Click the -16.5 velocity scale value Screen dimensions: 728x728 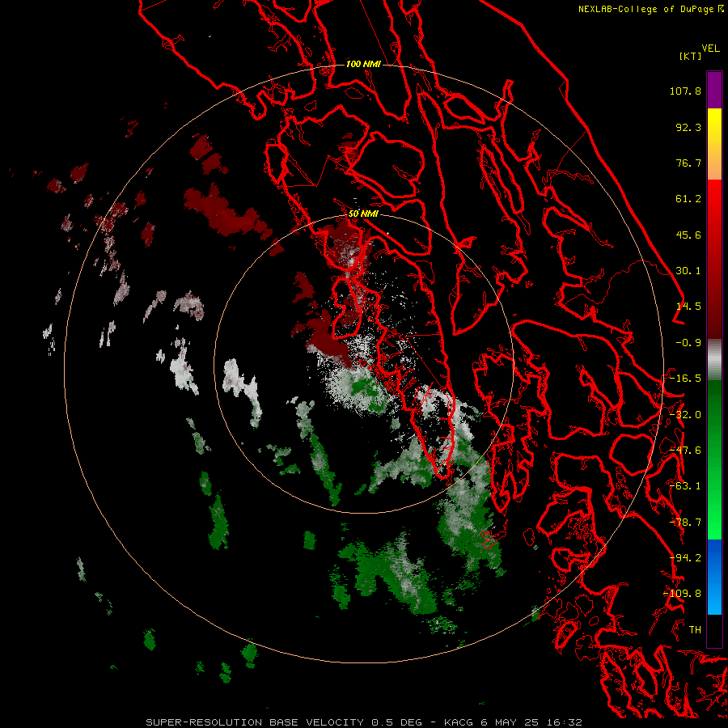[x=685, y=379]
